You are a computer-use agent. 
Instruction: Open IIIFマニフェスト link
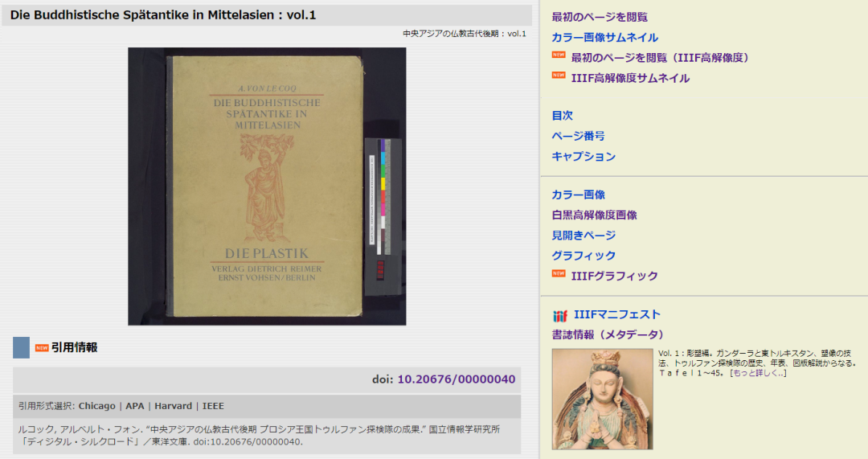(x=617, y=314)
